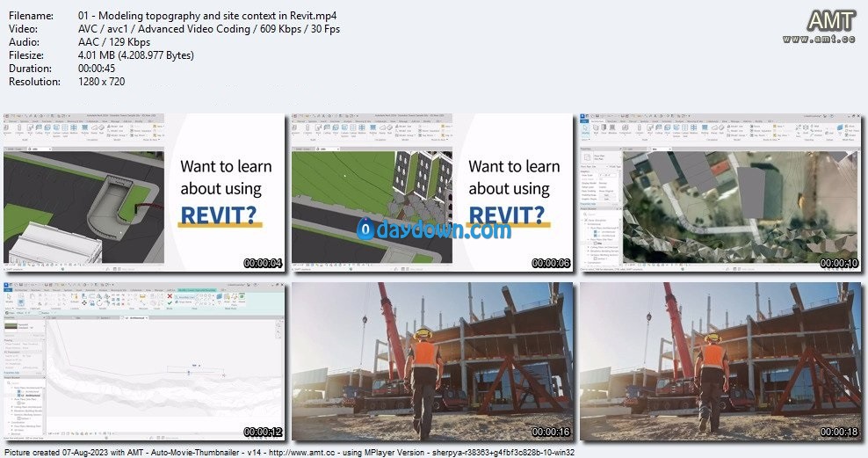The height and width of the screenshot is (458, 868).
Task: Click the filename '01 - Modeling topography and site context in Revit.mp4'
Action: coord(207,16)
